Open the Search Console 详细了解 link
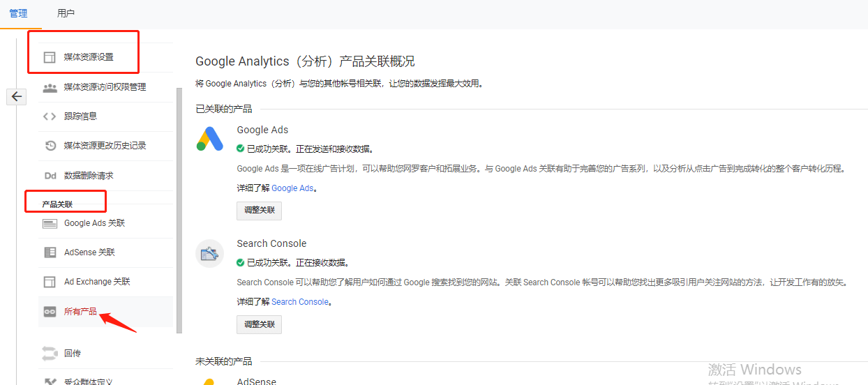Viewport: 868px width, 385px height. pyautogui.click(x=300, y=302)
